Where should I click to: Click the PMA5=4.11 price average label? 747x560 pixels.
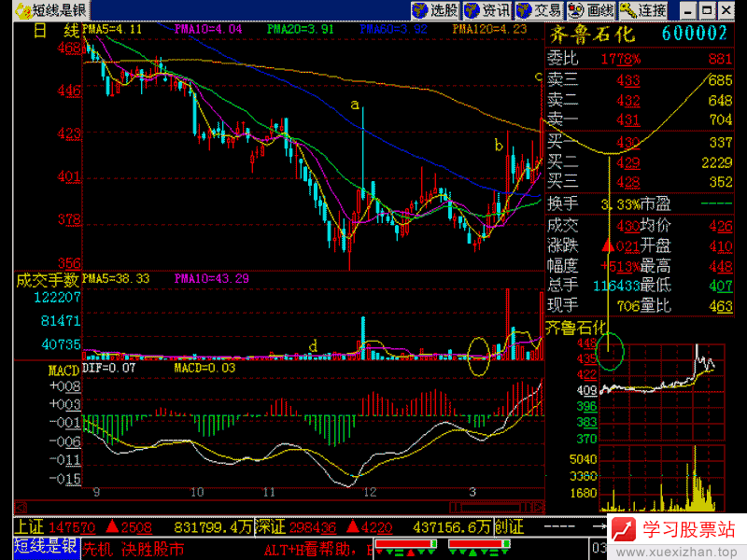click(x=112, y=29)
